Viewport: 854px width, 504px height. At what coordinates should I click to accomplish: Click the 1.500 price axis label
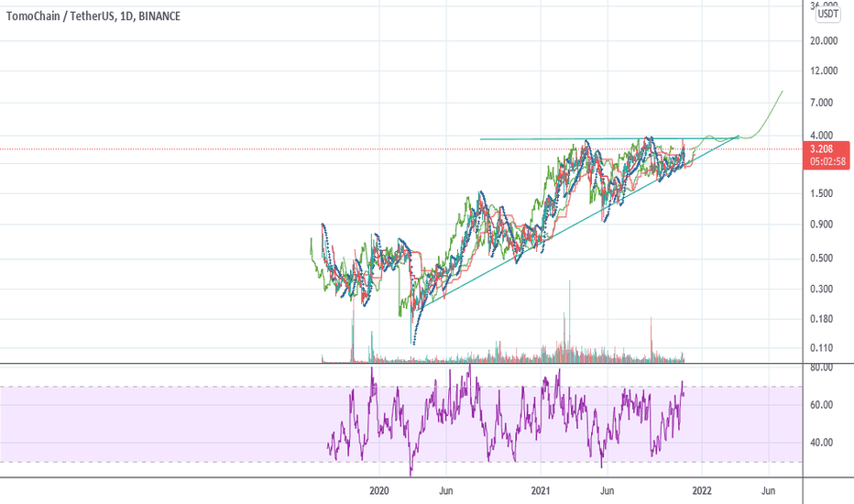822,193
